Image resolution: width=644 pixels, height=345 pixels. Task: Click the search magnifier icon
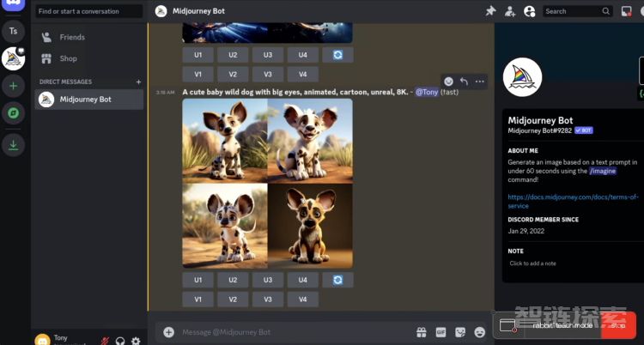tap(606, 11)
